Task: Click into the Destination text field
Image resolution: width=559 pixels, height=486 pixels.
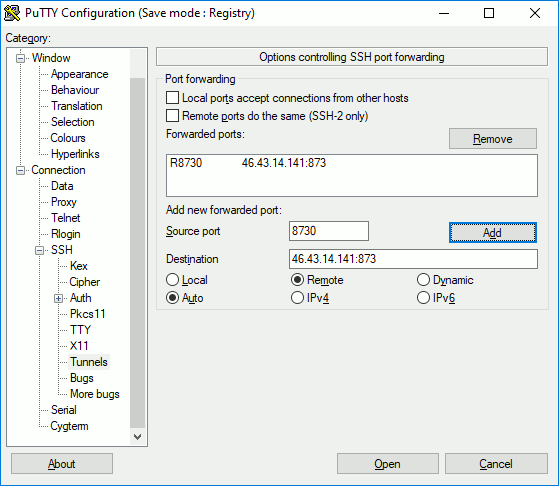Action: pyautogui.click(x=413, y=259)
